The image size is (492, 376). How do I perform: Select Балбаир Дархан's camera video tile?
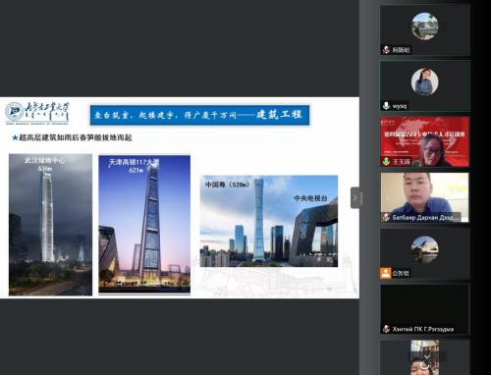pos(425,198)
